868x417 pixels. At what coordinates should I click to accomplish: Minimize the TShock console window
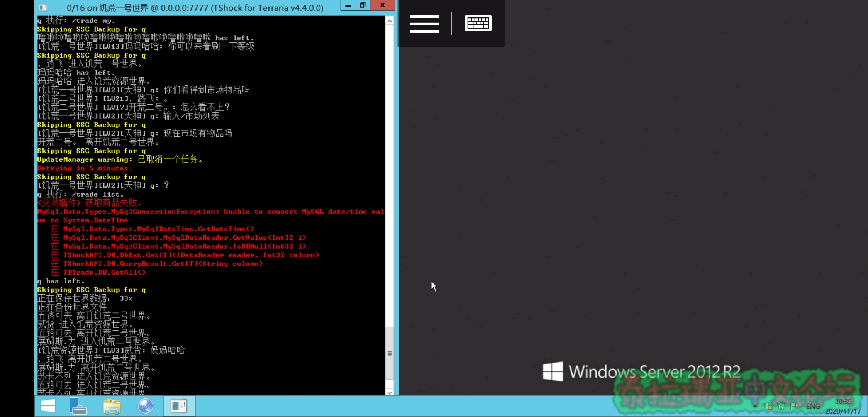(348, 5)
